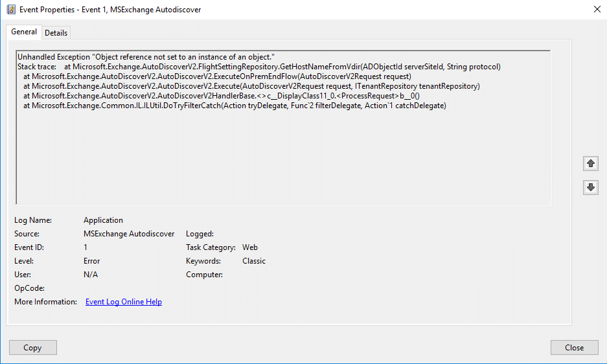Click the AutoDiscoverV2HandlerBase stack trace line

(222, 96)
